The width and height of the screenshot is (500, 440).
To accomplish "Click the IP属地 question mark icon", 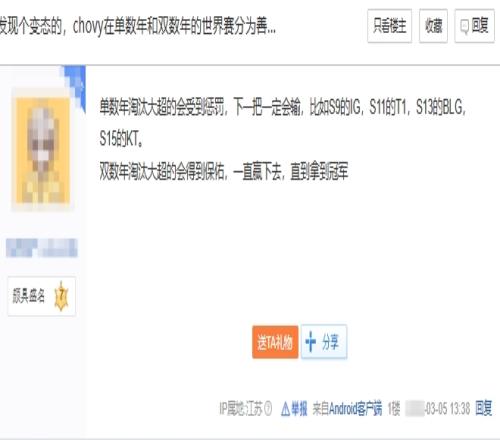I will (x=268, y=409).
